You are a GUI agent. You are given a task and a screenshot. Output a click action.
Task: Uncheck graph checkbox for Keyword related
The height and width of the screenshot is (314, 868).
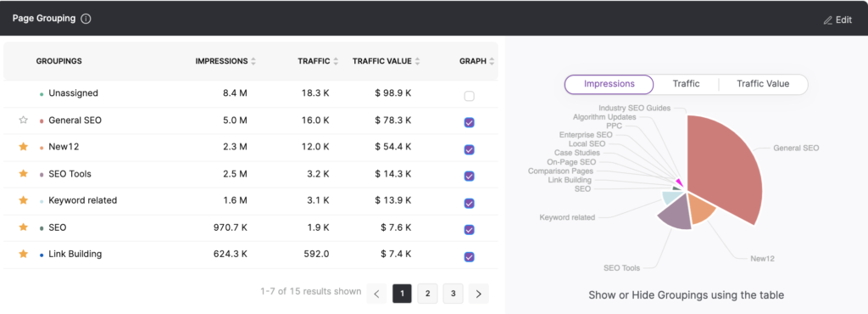(x=470, y=203)
